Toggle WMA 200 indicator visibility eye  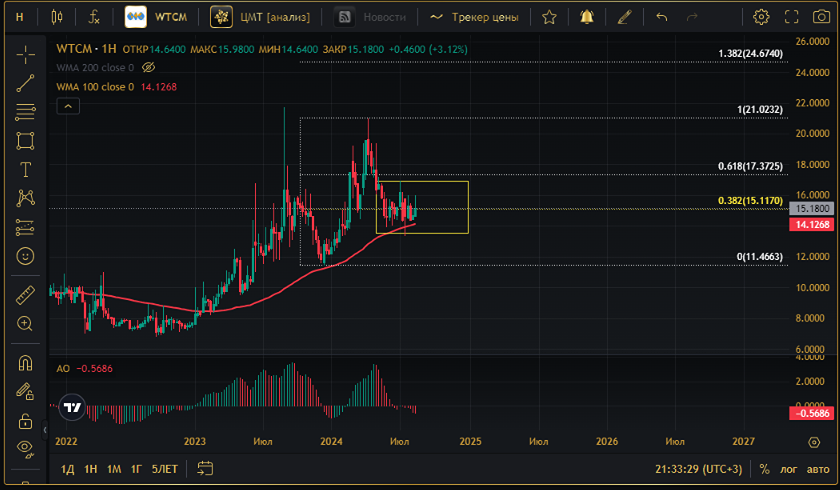[149, 67]
